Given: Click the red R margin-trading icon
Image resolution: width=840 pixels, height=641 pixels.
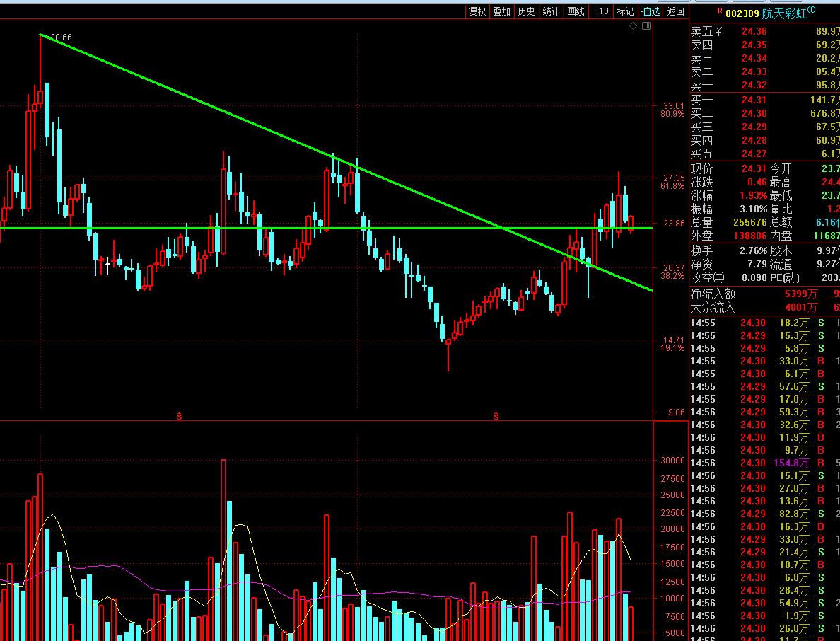Looking at the screenshot, I should [x=720, y=11].
